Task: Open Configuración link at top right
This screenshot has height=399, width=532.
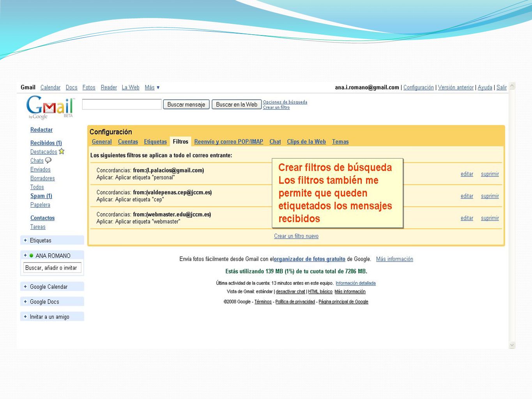Action: [419, 87]
